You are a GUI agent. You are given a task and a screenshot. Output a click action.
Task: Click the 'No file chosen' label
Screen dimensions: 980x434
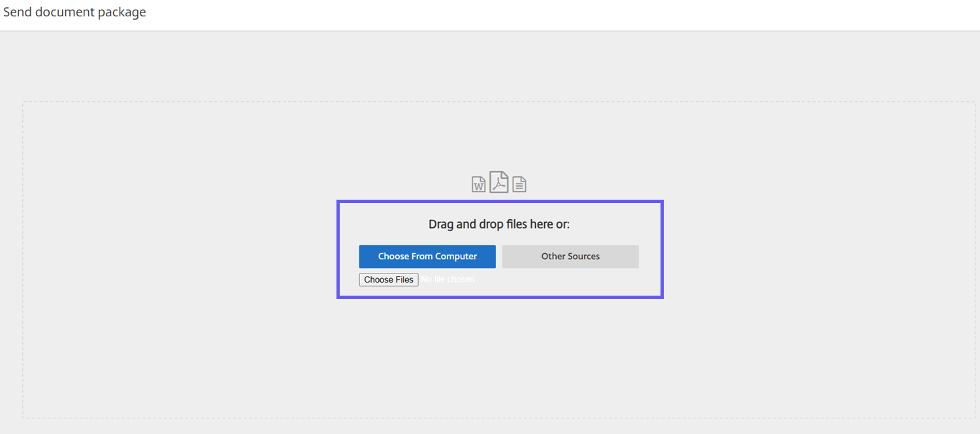[448, 279]
